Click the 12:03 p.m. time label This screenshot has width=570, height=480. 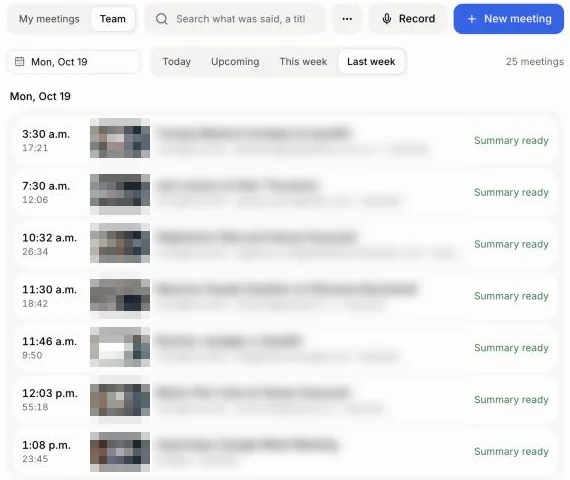50,393
